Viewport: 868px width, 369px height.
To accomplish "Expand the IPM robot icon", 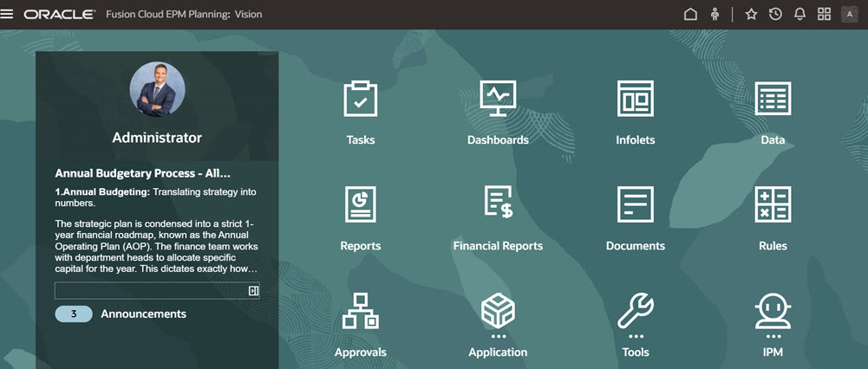I will coord(773,311).
